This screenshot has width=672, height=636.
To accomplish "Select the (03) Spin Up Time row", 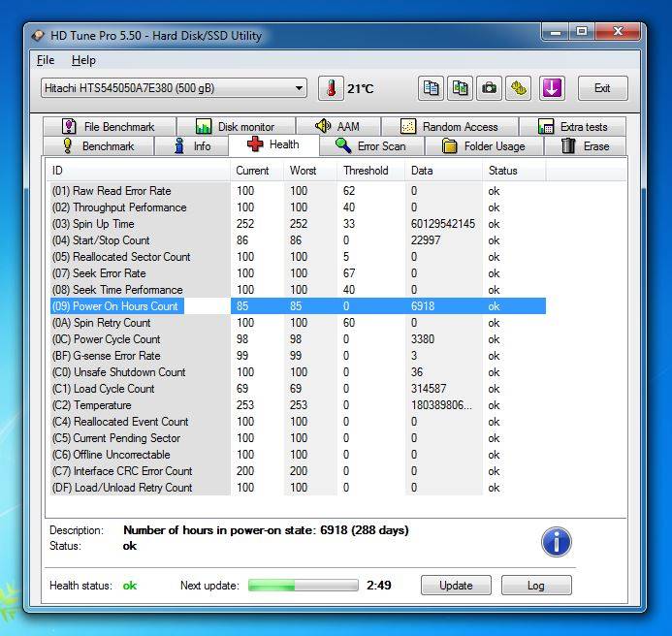I will tap(298, 224).
